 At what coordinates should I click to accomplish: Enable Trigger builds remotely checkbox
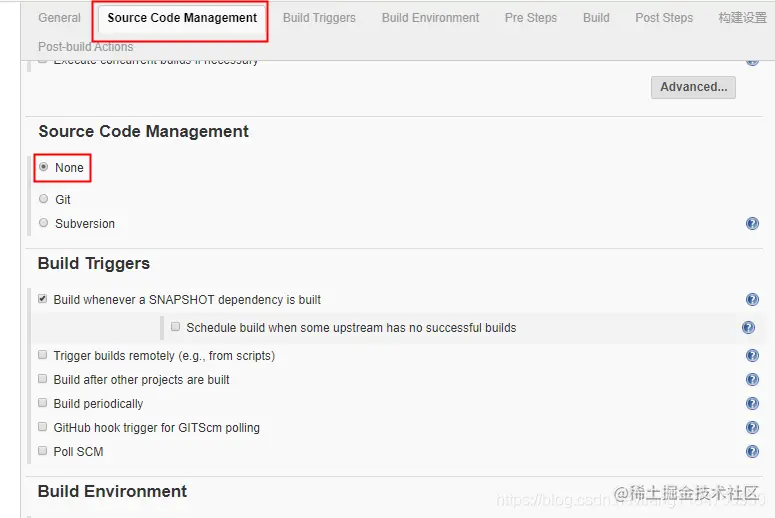click(43, 355)
